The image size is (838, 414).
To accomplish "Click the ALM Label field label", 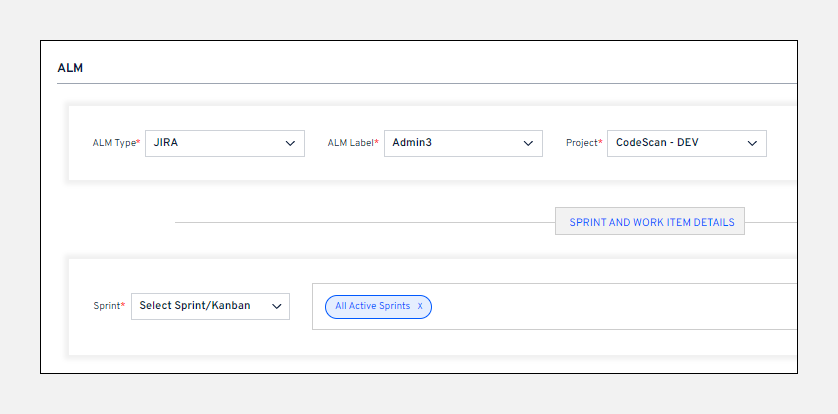I will pyautogui.click(x=351, y=143).
